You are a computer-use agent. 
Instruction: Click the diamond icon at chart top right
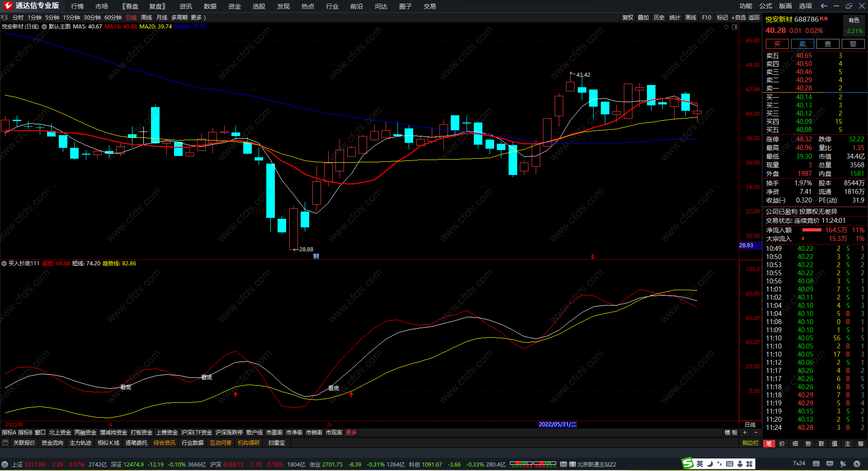pos(726,27)
